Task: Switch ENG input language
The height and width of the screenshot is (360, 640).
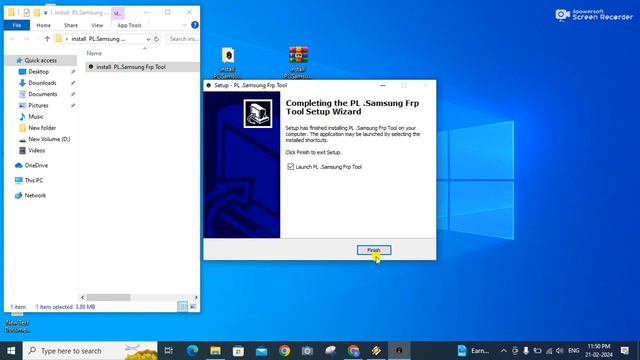Action: [573, 351]
